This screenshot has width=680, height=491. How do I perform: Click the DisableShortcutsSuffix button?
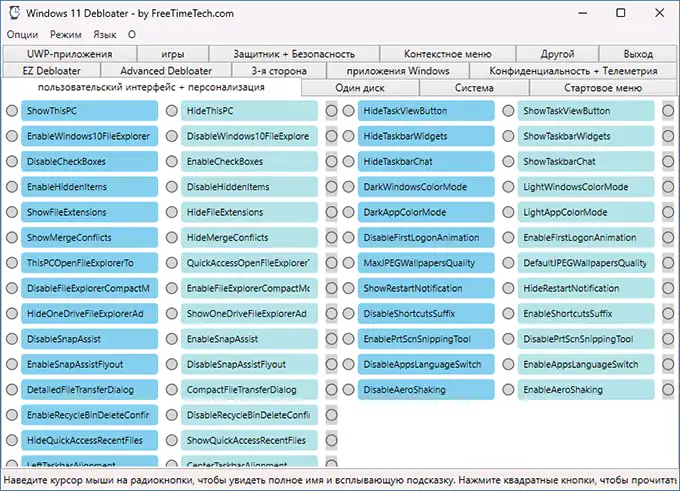426,314
